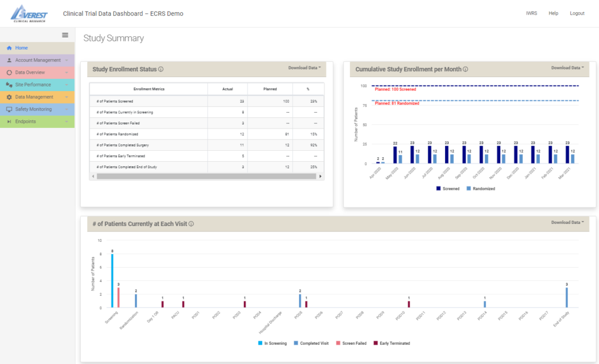
Task: Click the Data Management gear icon
Action: point(9,97)
